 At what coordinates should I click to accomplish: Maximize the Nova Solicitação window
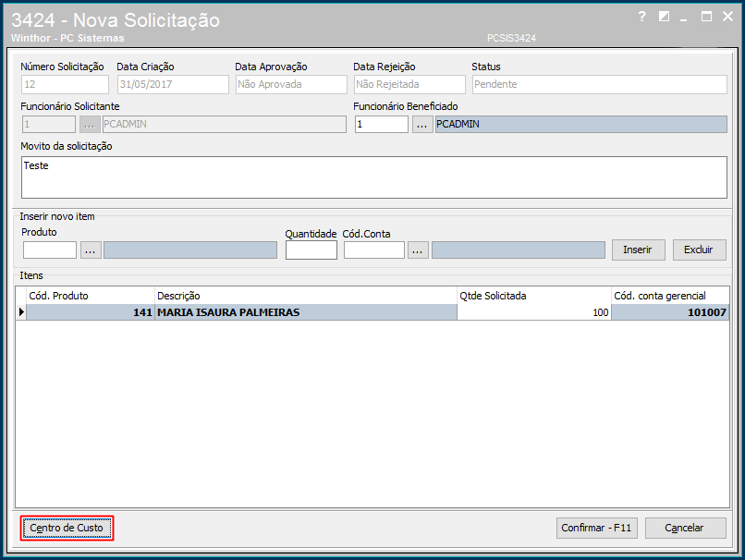tap(706, 17)
